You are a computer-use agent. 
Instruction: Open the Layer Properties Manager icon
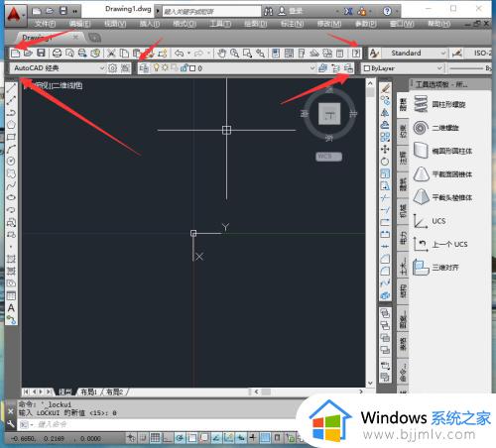(144, 68)
